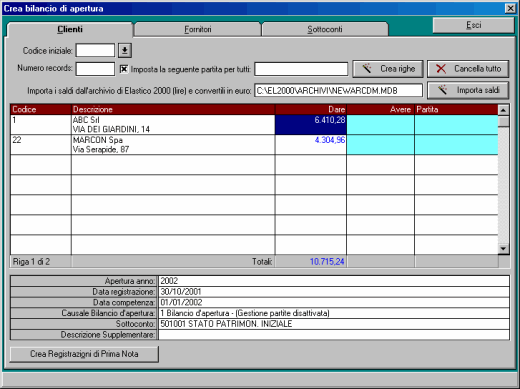The width and height of the screenshot is (520, 389).
Task: Click the Codice iniziale input field
Action: [x=95, y=51]
